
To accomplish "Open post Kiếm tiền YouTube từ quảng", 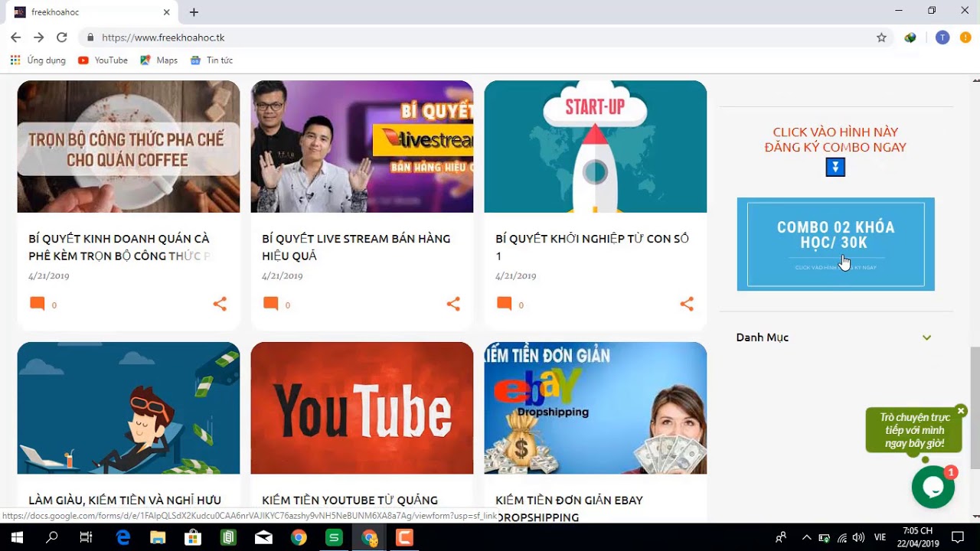I will point(350,500).
